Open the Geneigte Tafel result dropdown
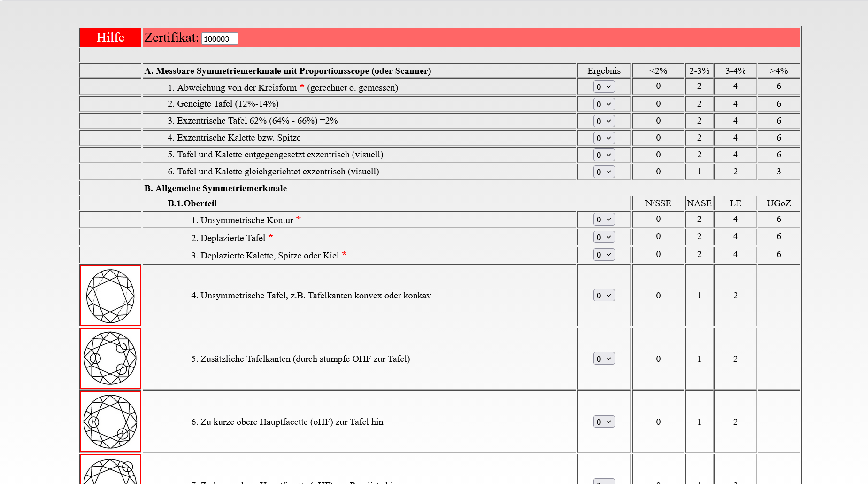The height and width of the screenshot is (484, 868). click(604, 104)
